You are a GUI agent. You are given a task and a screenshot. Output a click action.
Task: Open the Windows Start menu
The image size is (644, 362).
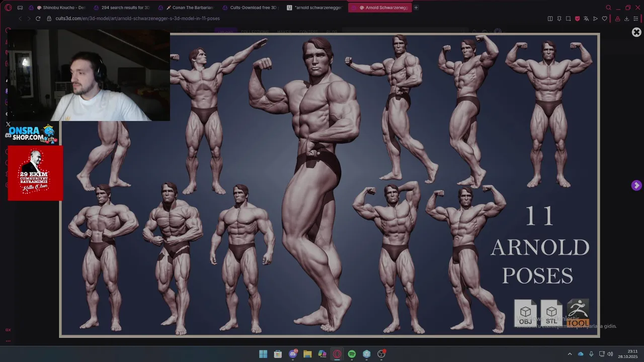[263, 354]
